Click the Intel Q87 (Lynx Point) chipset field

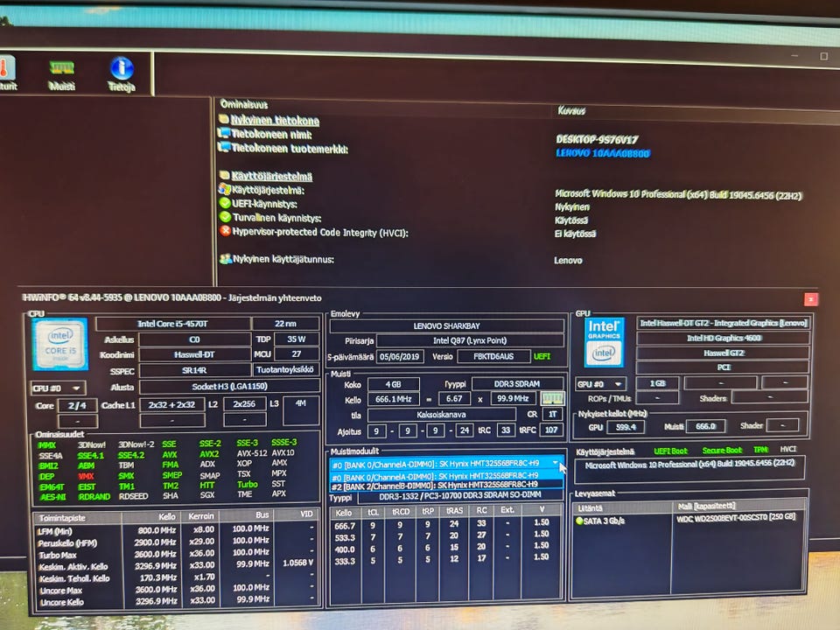470,340
